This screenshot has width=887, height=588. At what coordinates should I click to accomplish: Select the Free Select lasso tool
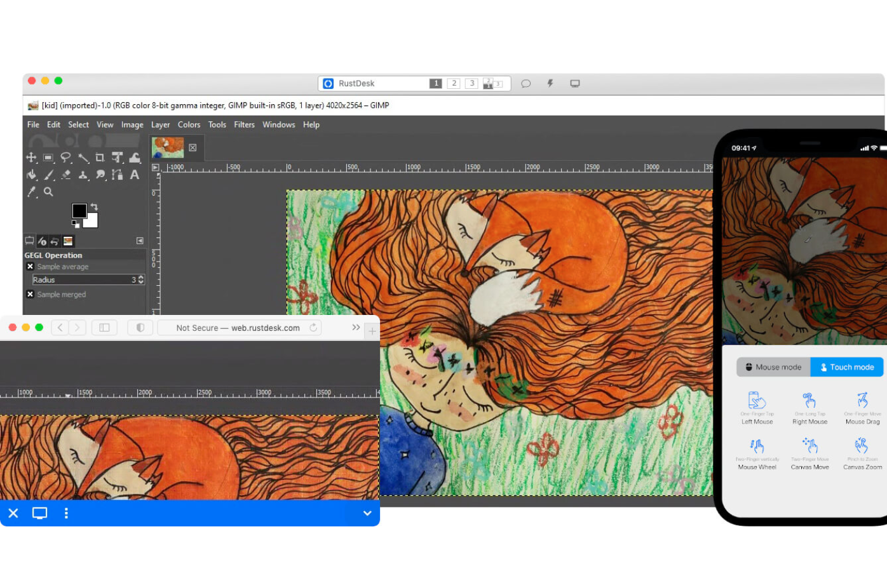pyautogui.click(x=65, y=157)
